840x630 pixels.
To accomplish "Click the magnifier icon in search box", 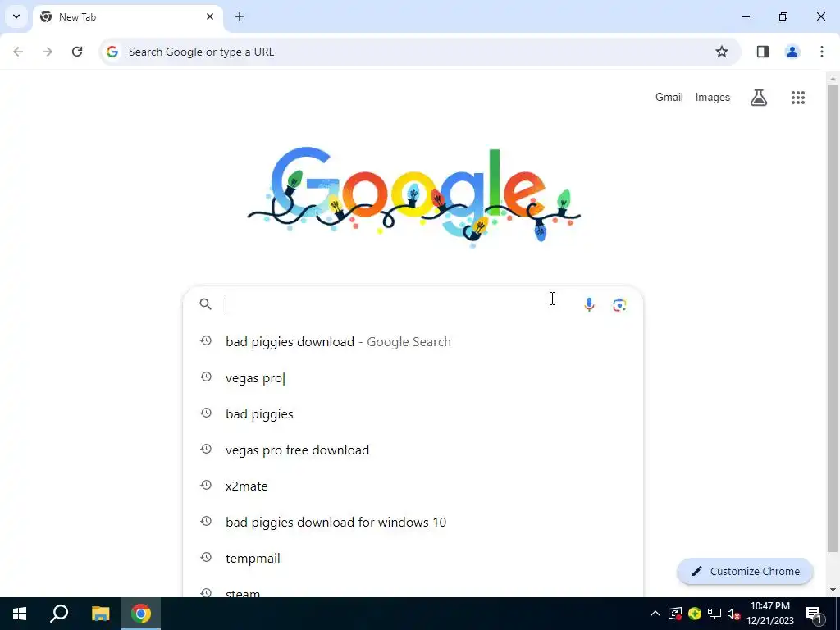I will [x=206, y=304].
